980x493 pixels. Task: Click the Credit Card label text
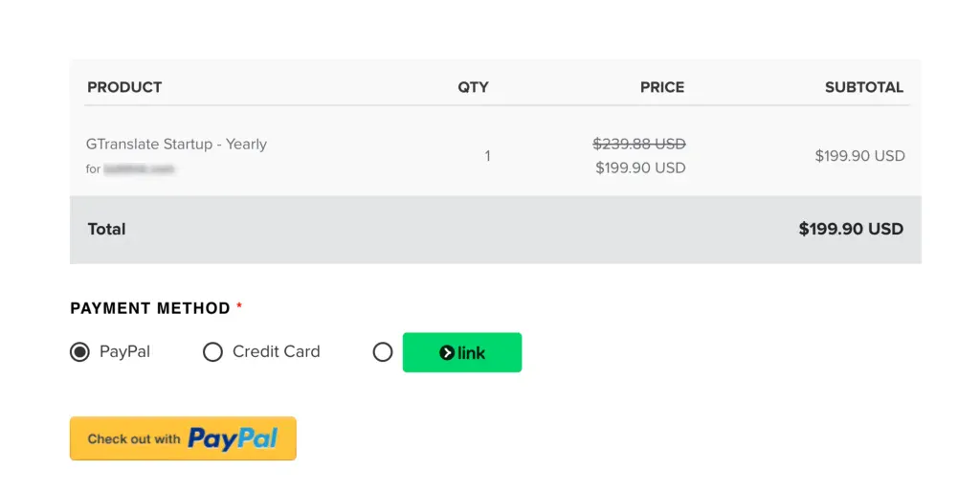(277, 351)
